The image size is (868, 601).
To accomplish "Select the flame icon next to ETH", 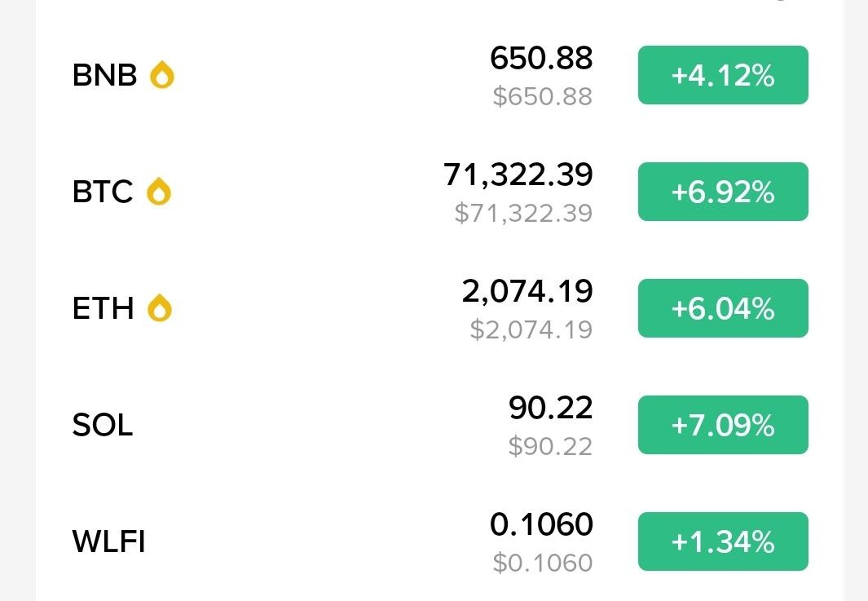I will [x=160, y=308].
